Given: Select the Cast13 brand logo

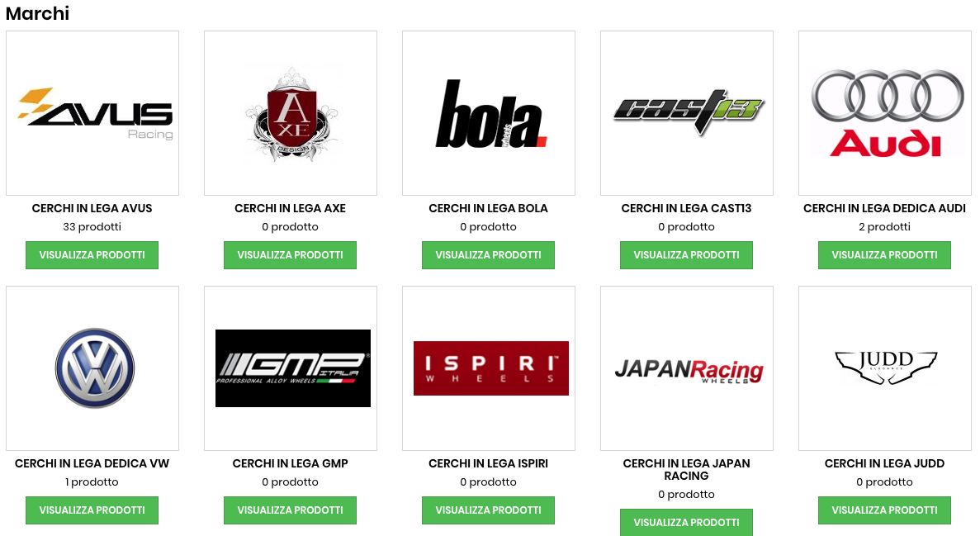Looking at the screenshot, I should coord(687,113).
